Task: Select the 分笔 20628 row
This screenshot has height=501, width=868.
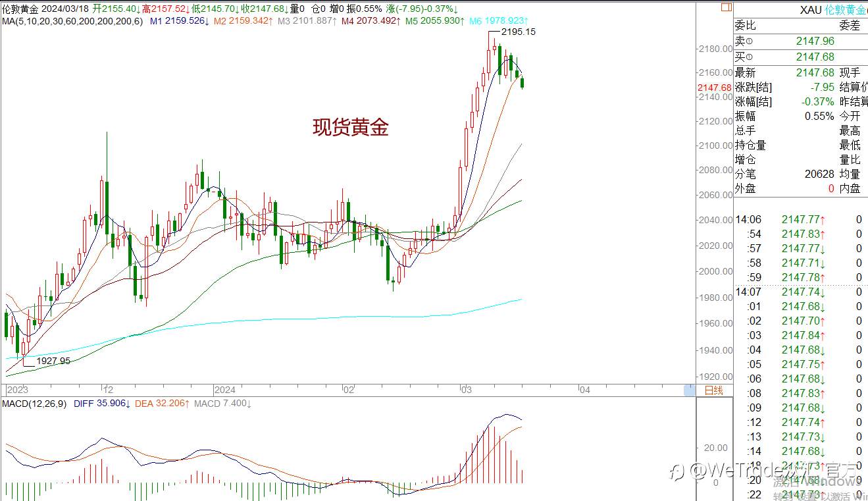Action: tap(784, 174)
